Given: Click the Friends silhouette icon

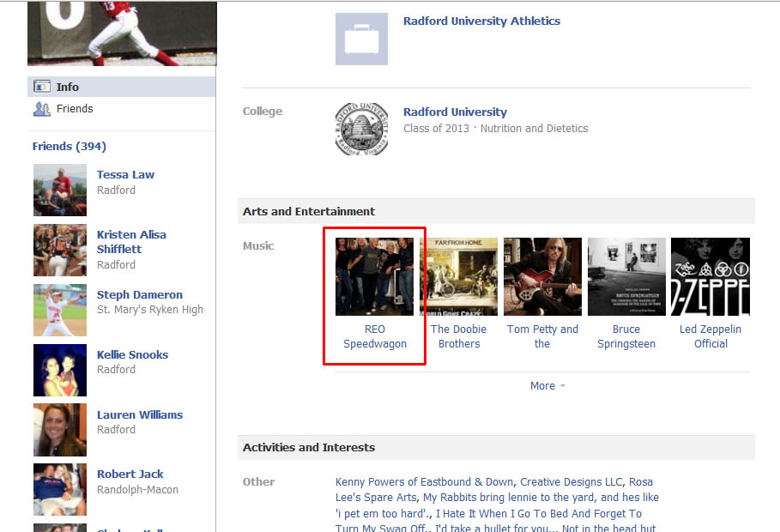Looking at the screenshot, I should tap(41, 109).
